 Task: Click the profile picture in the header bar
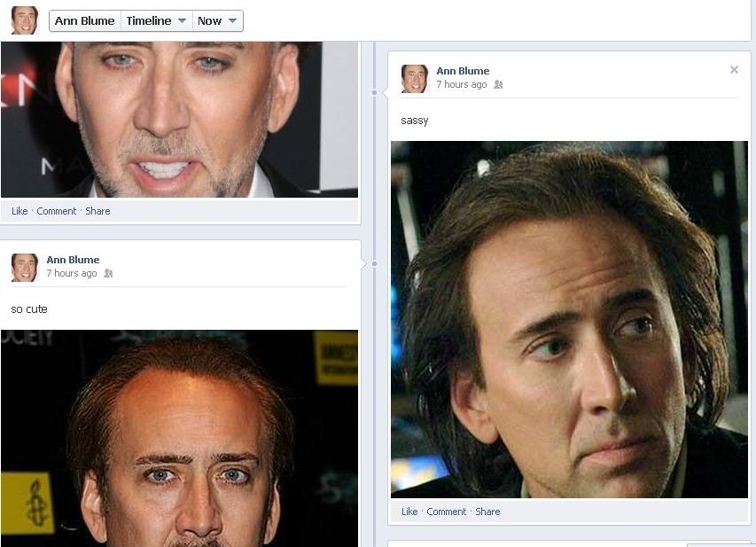click(25, 20)
